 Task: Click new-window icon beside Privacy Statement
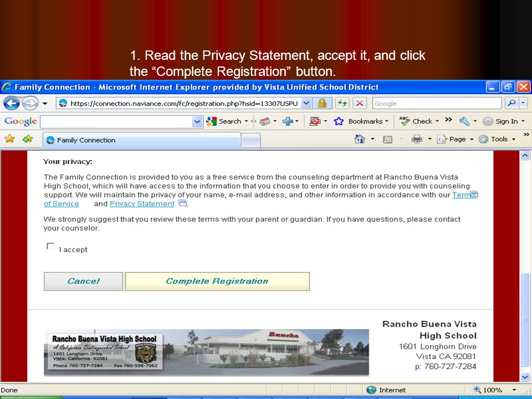click(182, 203)
